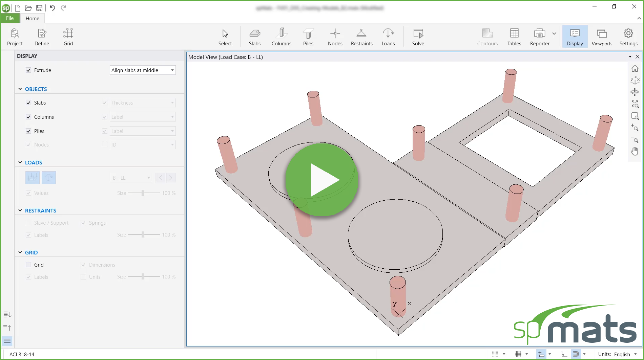
Task: Select the pan hand tool
Action: coord(635,151)
